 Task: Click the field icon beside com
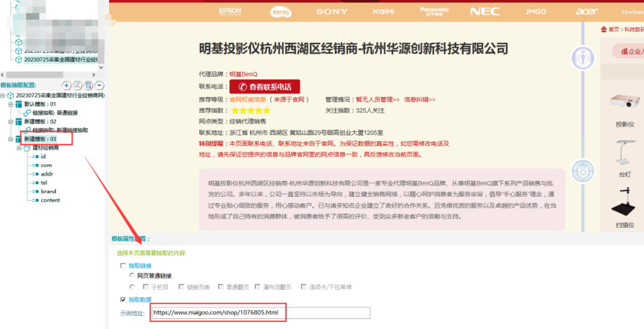pyautogui.click(x=36, y=165)
